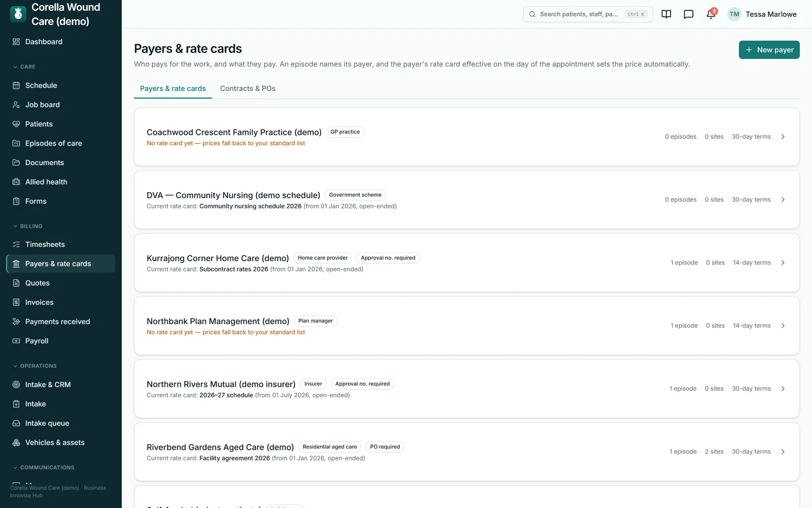The width and height of the screenshot is (812, 508).
Task: Select the Payers & rate cards tab
Action: [173, 88]
